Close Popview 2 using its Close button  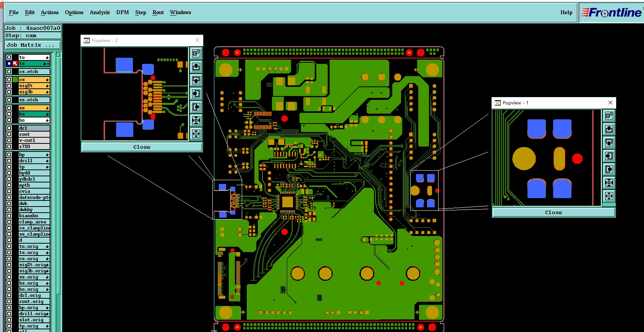click(142, 147)
